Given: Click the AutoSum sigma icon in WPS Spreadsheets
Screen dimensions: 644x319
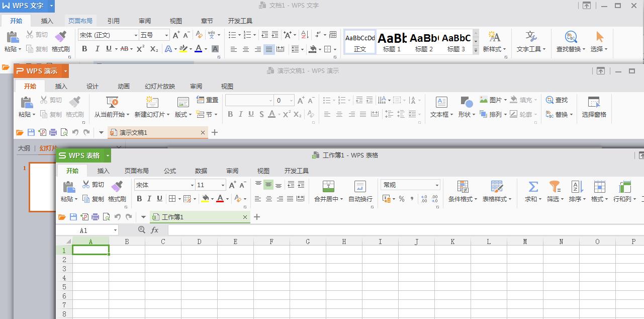Looking at the screenshot, I should pos(533,187).
